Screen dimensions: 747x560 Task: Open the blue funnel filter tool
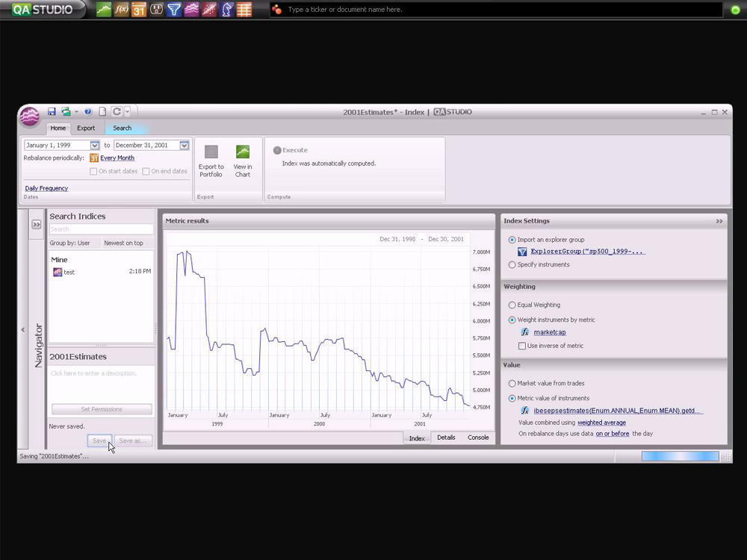(x=174, y=9)
